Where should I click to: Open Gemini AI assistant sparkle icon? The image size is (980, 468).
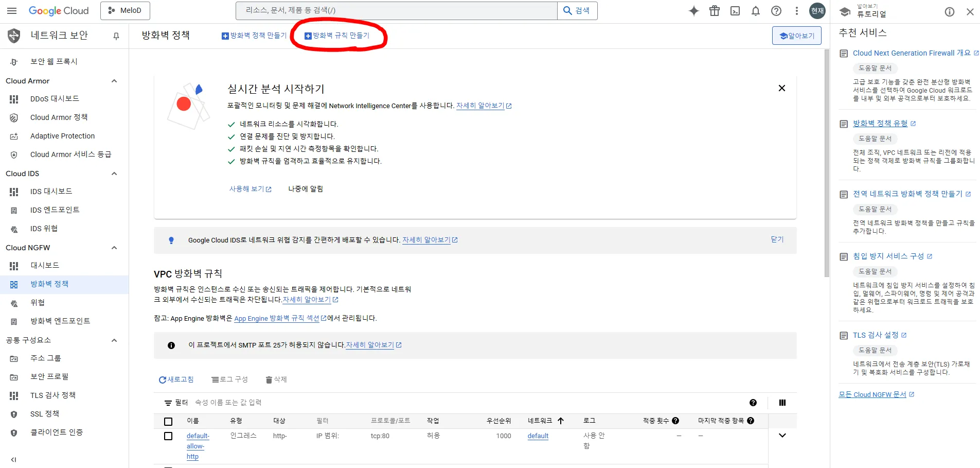coord(694,11)
